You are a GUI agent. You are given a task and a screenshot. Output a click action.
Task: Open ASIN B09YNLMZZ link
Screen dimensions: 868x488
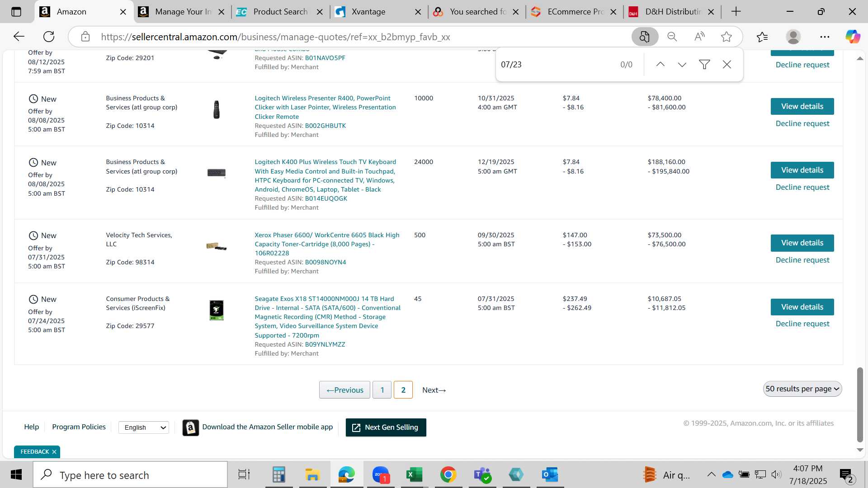[325, 345]
